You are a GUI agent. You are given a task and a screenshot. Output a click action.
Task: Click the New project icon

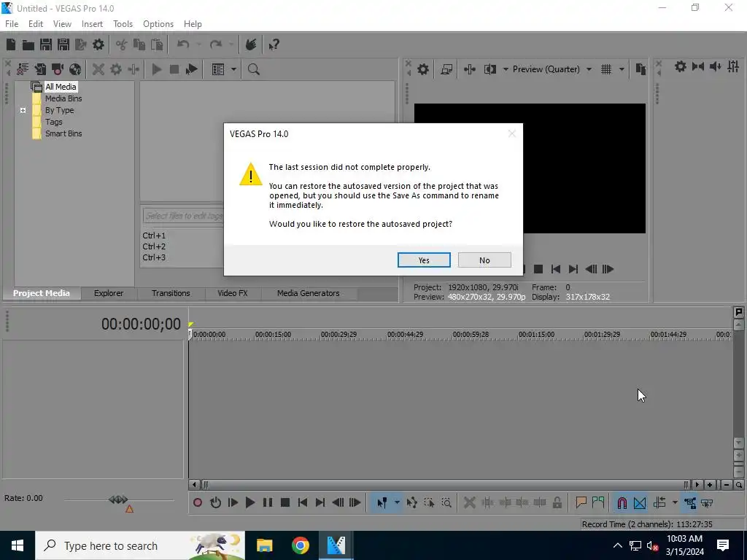tap(11, 44)
